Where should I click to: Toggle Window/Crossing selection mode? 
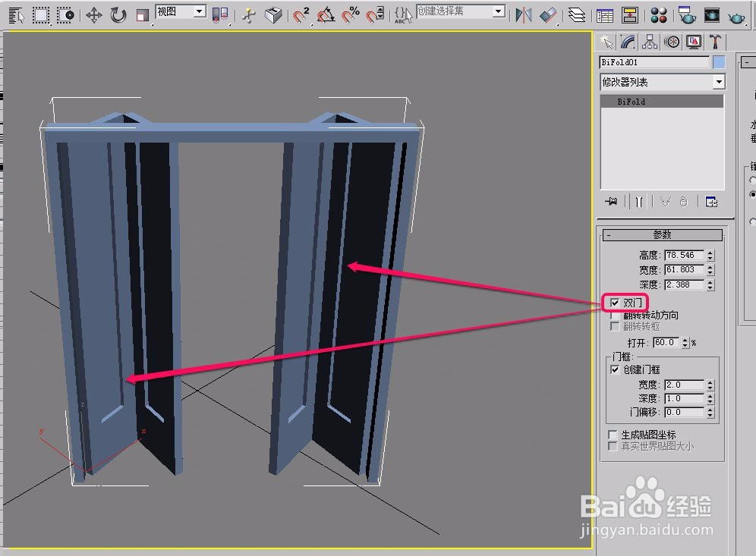coord(65,15)
